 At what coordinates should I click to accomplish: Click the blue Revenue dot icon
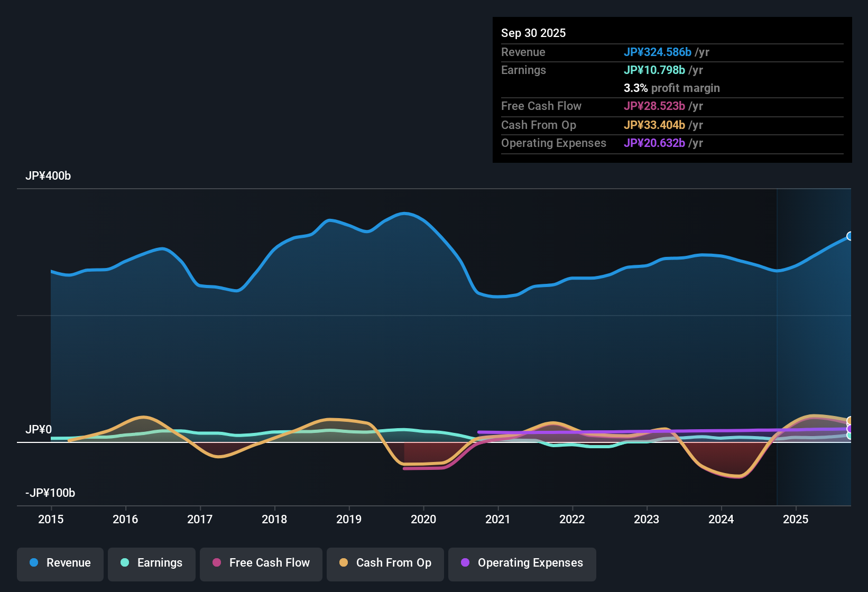33,563
